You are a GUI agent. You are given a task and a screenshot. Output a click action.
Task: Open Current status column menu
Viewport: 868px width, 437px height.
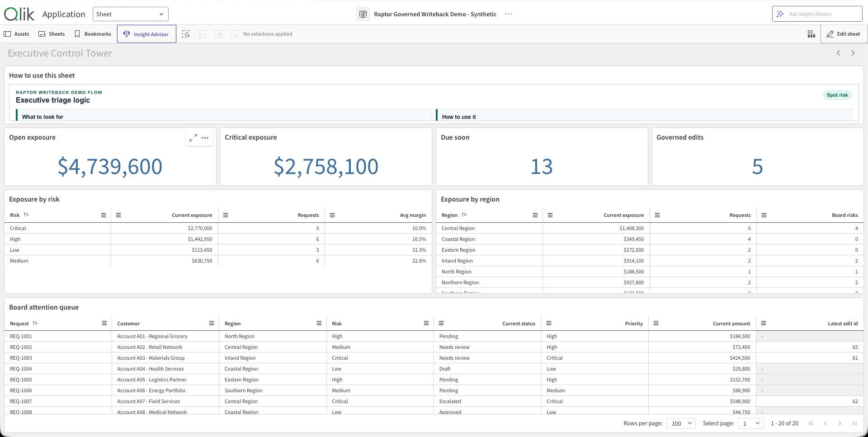pos(441,323)
